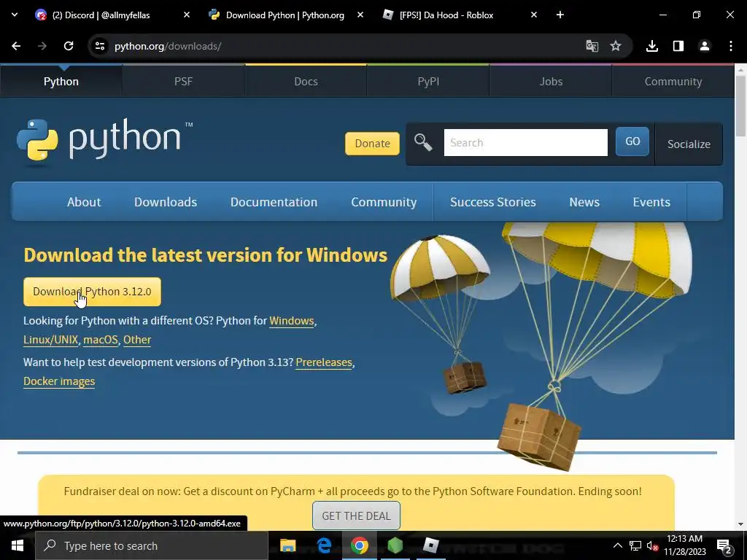Go back using browser back arrow
747x560 pixels.
16,46
